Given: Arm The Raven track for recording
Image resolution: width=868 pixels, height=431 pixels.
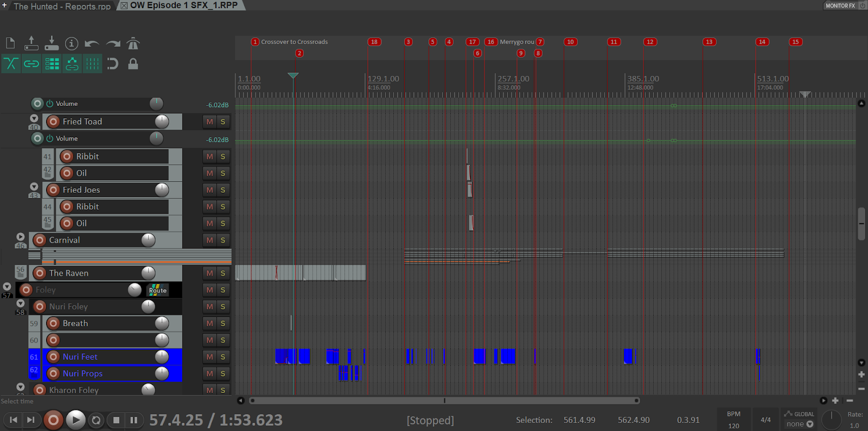Looking at the screenshot, I should [x=40, y=273].
